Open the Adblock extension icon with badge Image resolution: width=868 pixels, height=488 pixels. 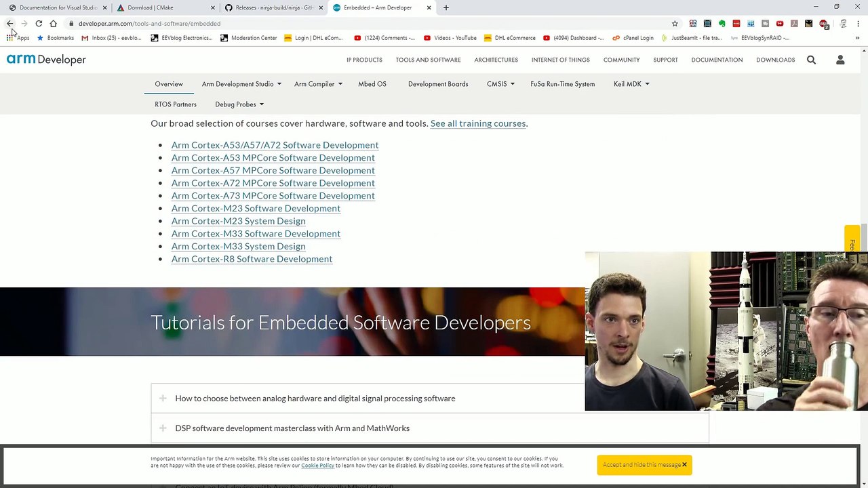[x=824, y=24]
